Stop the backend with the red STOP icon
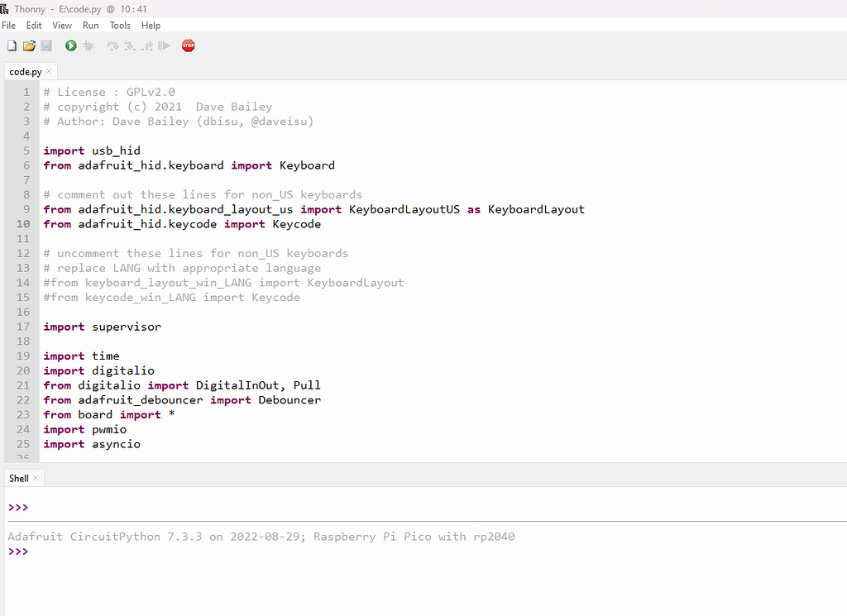This screenshot has width=847, height=616. [x=188, y=45]
